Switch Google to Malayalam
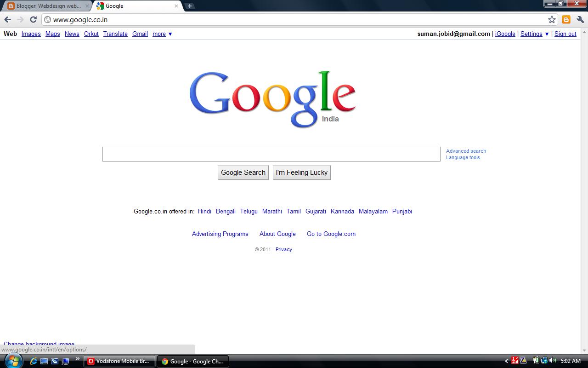 click(x=373, y=211)
